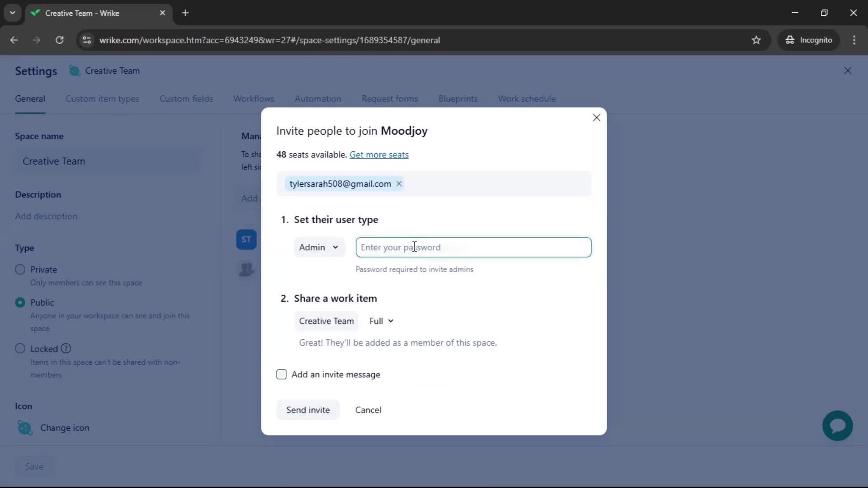Click the ST member avatar

(246, 239)
